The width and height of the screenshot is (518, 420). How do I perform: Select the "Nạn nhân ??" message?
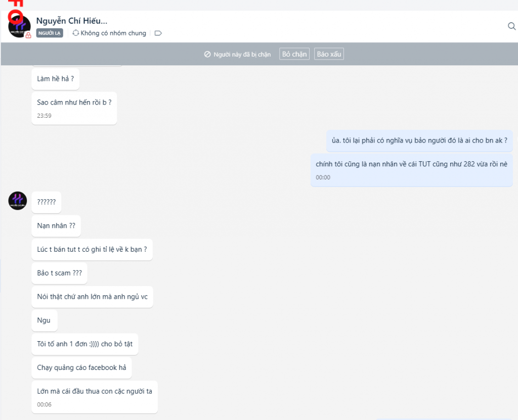pos(56,226)
